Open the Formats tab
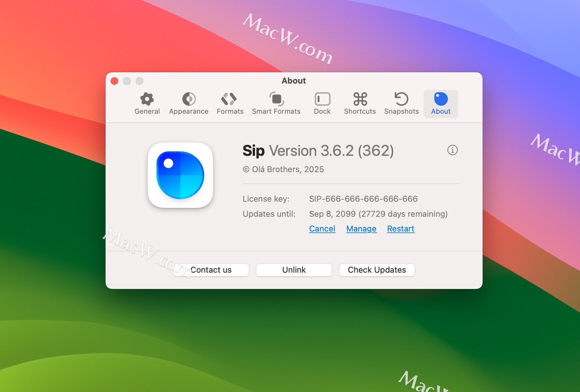580x392 pixels. 230,104
